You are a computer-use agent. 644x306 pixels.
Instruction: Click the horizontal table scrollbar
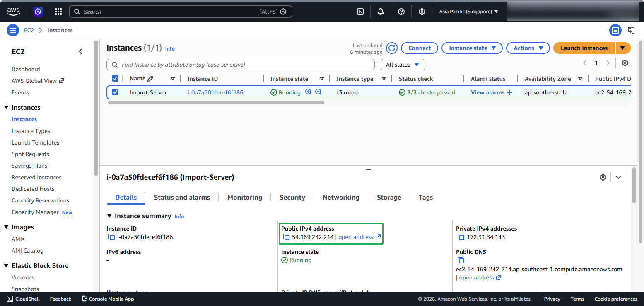tap(216, 103)
